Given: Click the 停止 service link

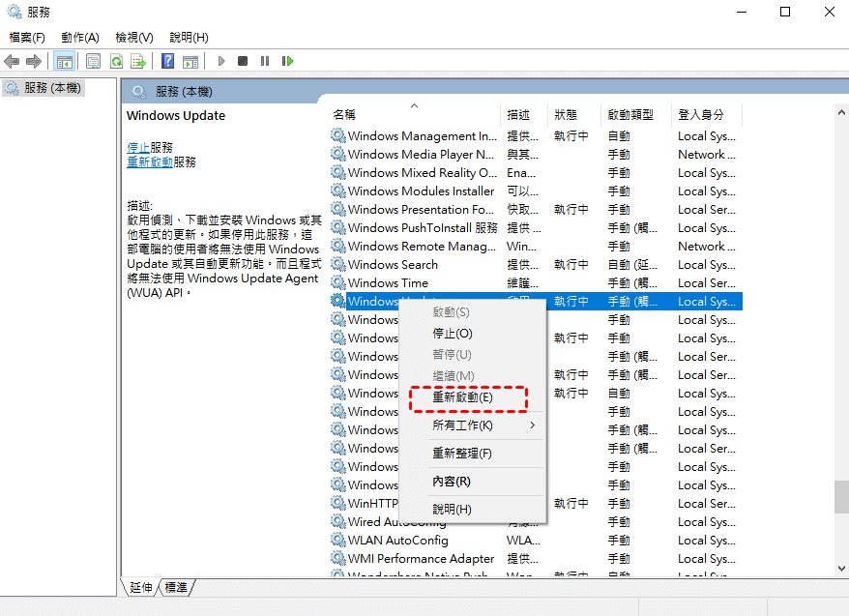Looking at the screenshot, I should [138, 148].
